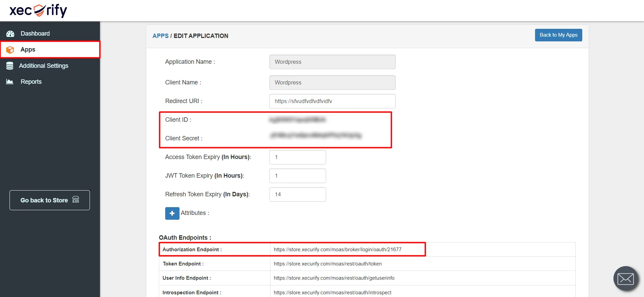The width and height of the screenshot is (644, 297).
Task: Click the Additional Settings database icon
Action: pyautogui.click(x=10, y=66)
